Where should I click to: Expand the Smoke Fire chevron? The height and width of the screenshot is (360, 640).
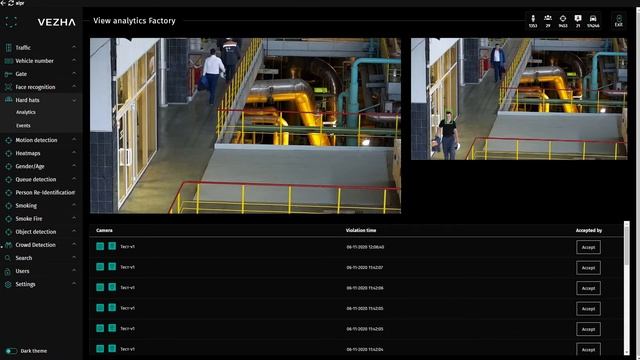click(x=74, y=218)
